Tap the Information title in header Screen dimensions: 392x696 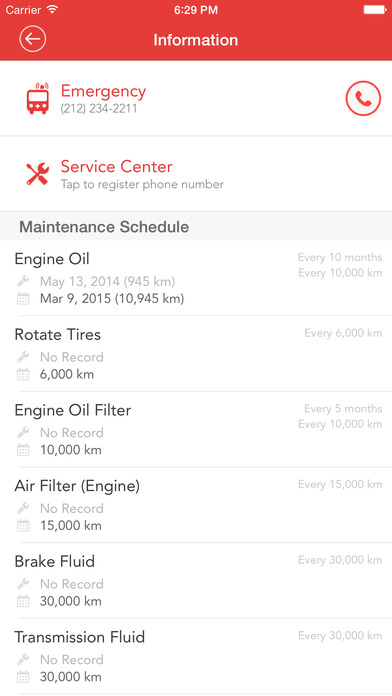click(x=196, y=40)
